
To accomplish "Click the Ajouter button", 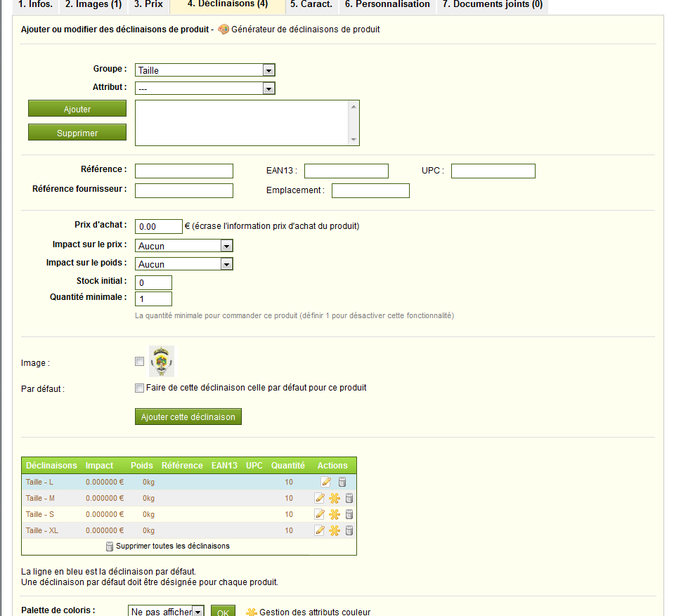I will click(x=77, y=109).
